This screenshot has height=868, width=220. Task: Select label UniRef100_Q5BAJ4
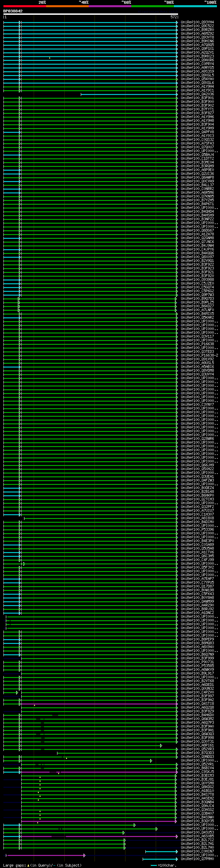click(x=197, y=155)
